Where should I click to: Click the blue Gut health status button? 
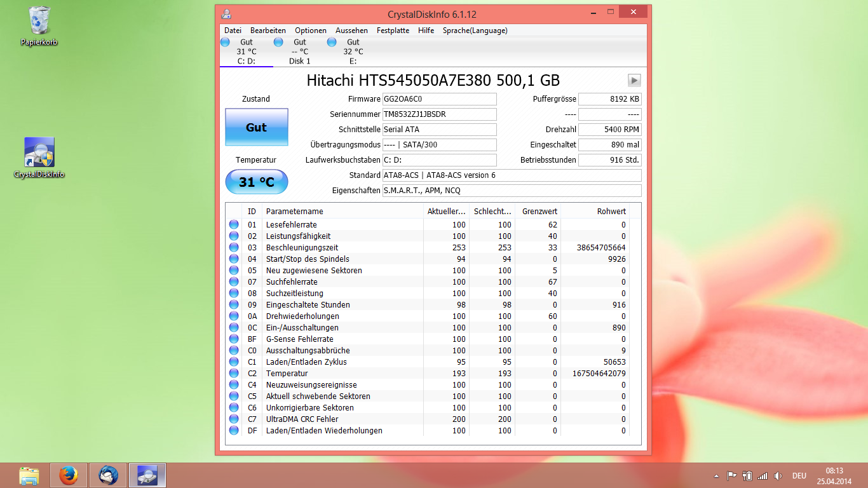(x=256, y=127)
